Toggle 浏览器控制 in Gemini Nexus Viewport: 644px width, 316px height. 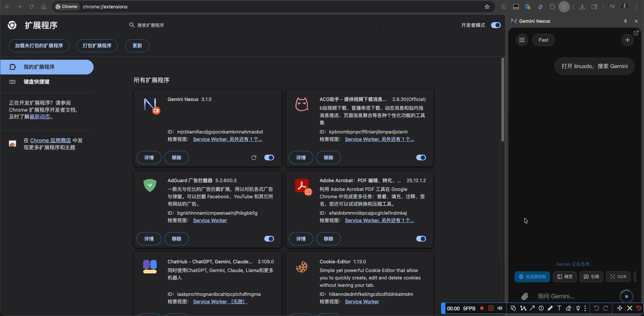tap(532, 277)
